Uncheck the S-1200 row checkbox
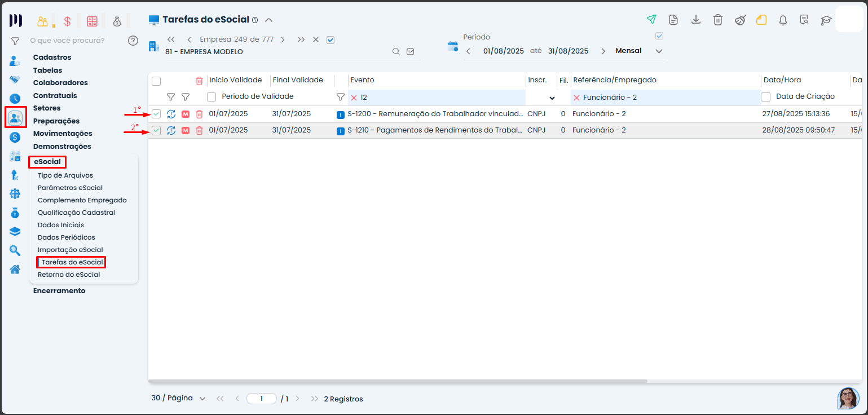 (156, 114)
